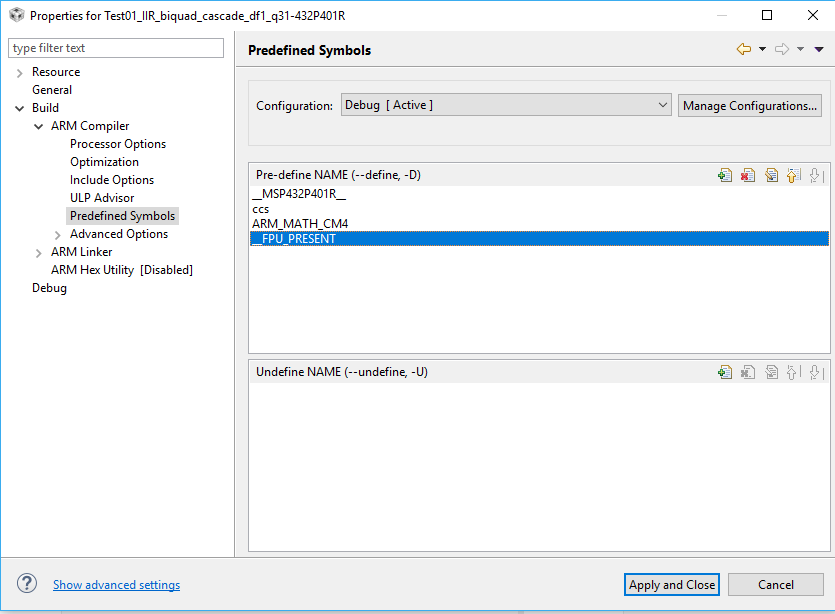Select ULP Advisor in the tree

coord(102,198)
